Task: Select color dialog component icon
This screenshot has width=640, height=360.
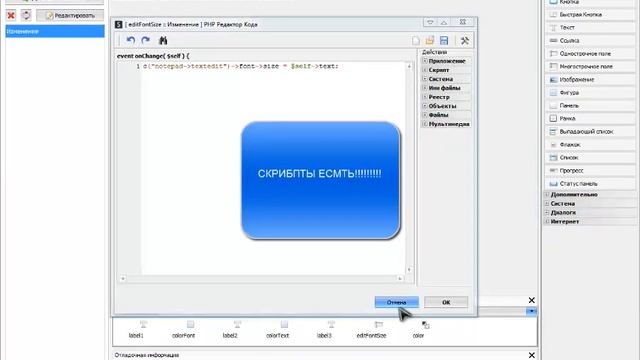Action: tap(425, 324)
